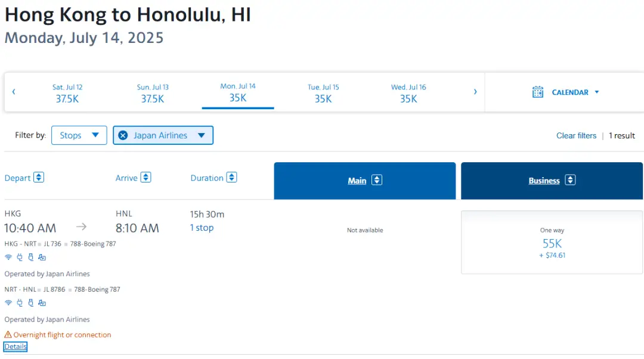
Task: Click the calendar icon
Action: tap(538, 92)
